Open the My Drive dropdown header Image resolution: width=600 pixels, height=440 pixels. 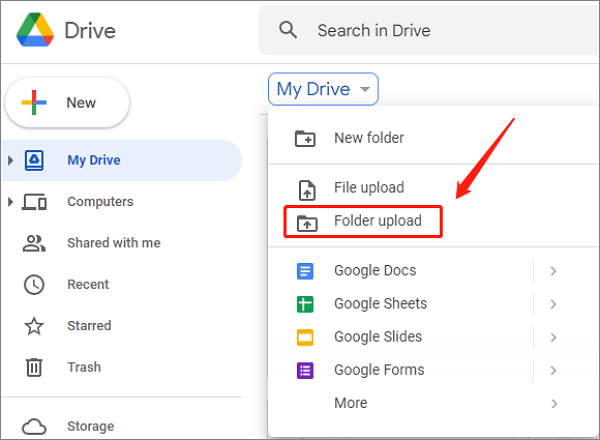[323, 89]
